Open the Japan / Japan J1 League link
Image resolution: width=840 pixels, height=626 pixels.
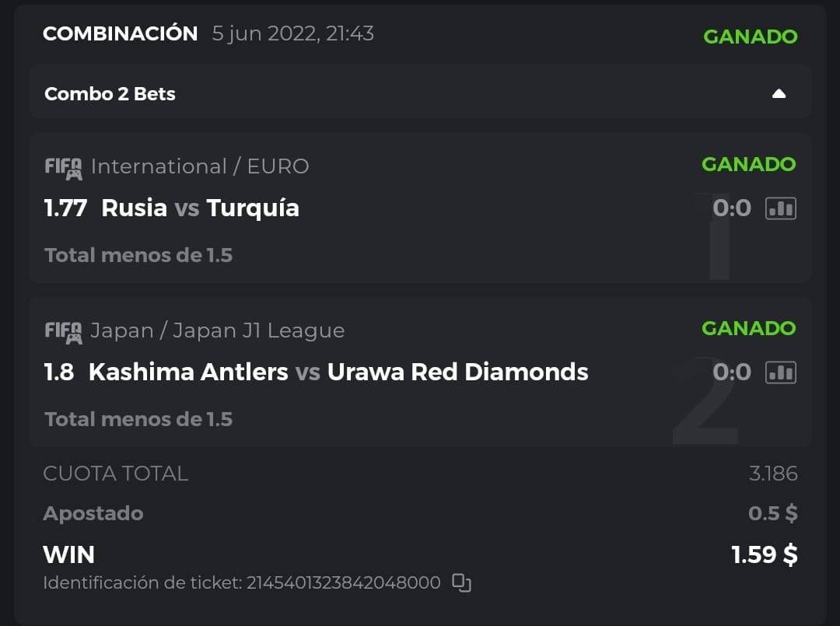point(217,330)
